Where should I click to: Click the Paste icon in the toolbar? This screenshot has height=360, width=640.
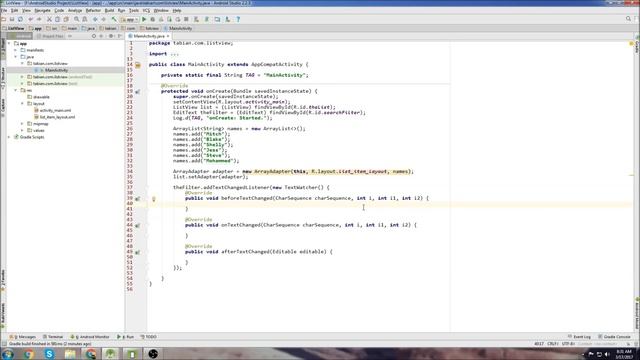point(66,19)
